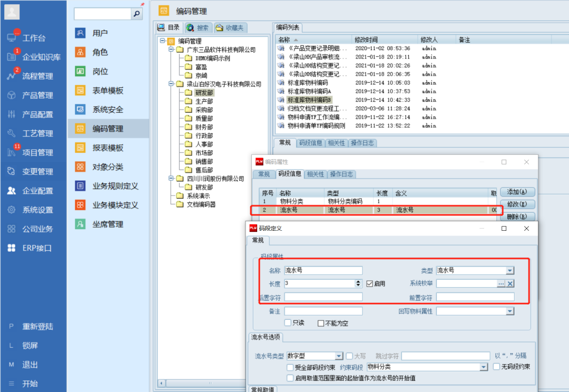The width and height of the screenshot is (569, 392).
Task: Click the 前置字符 input field
Action: 475,297
